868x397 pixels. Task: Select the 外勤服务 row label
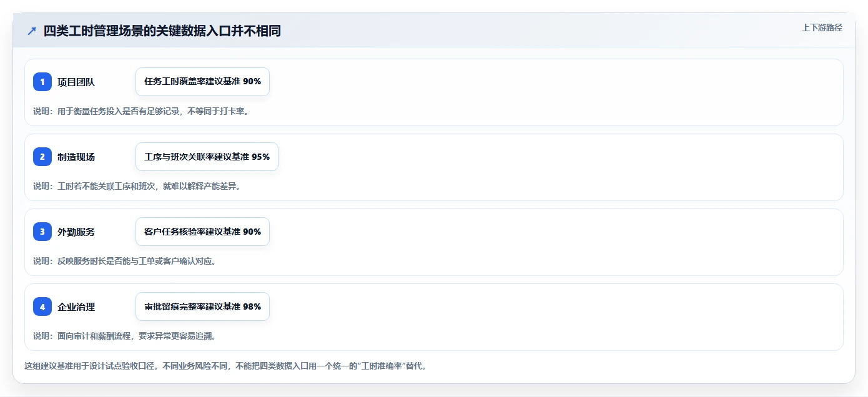[76, 232]
